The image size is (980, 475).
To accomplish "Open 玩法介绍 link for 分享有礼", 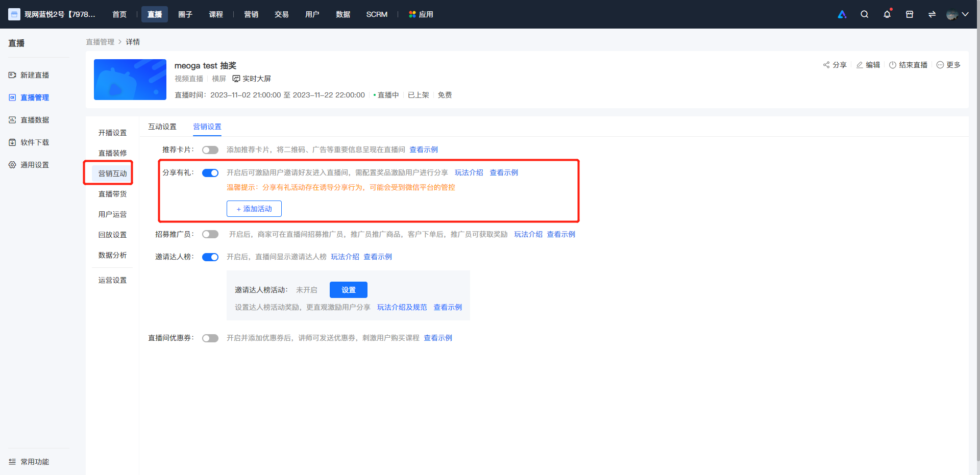I will (x=469, y=172).
